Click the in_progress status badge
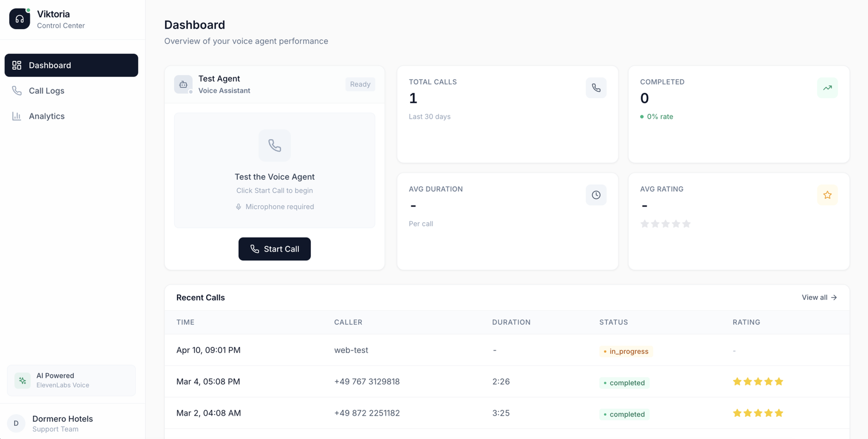 point(625,351)
